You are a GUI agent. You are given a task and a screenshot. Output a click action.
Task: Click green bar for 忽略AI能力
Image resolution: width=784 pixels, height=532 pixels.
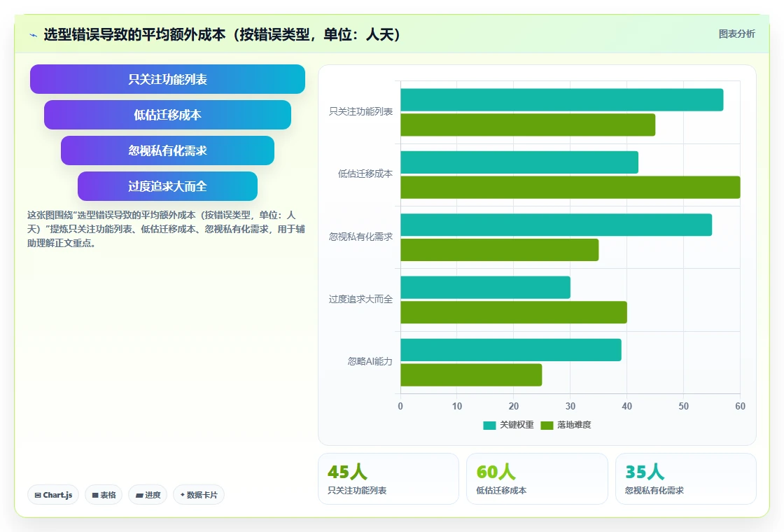click(x=471, y=375)
